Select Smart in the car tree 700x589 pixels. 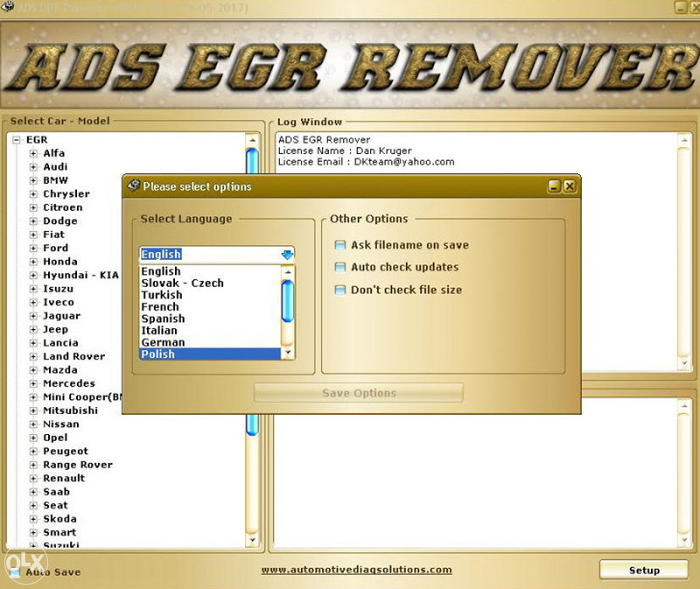tap(59, 533)
